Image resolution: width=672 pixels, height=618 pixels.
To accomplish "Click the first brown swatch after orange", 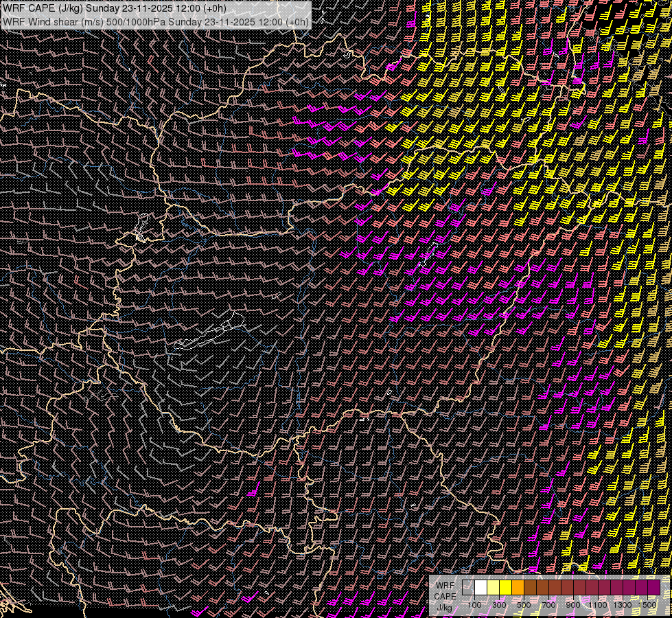I will pos(530,588).
